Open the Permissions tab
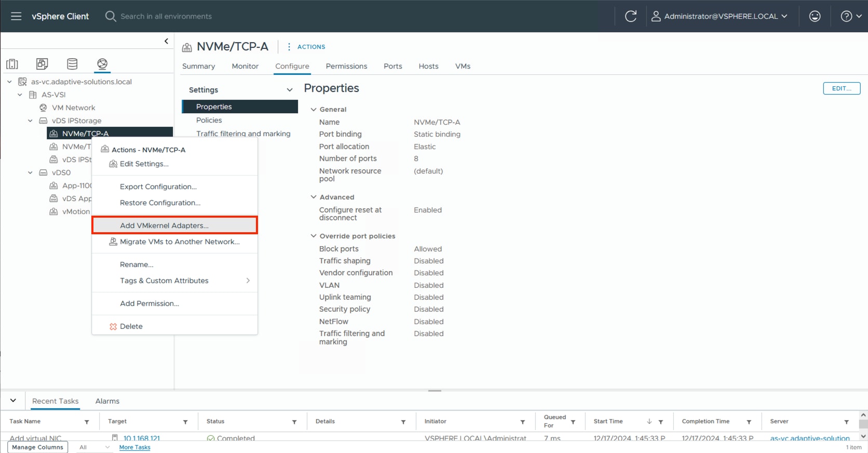This screenshot has width=868, height=453. coord(346,66)
